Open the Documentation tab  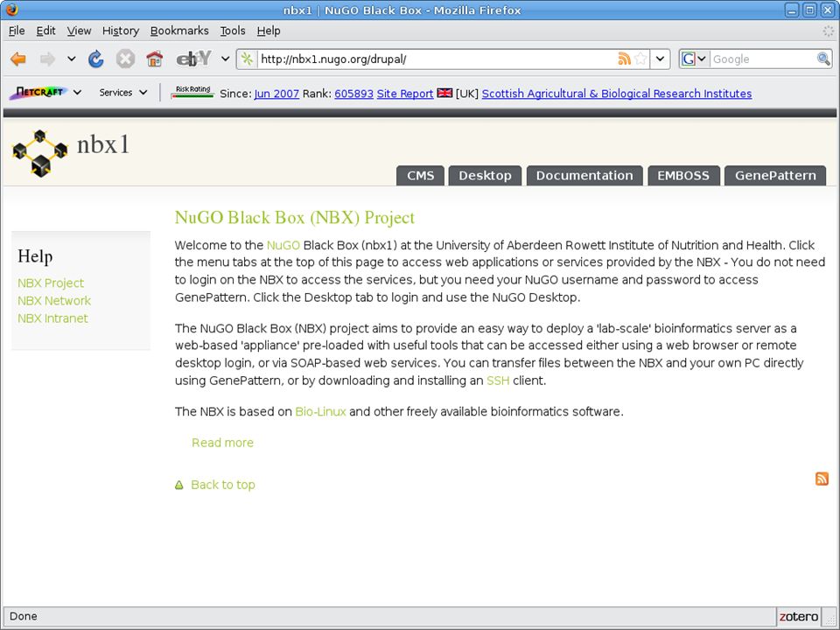[584, 176]
